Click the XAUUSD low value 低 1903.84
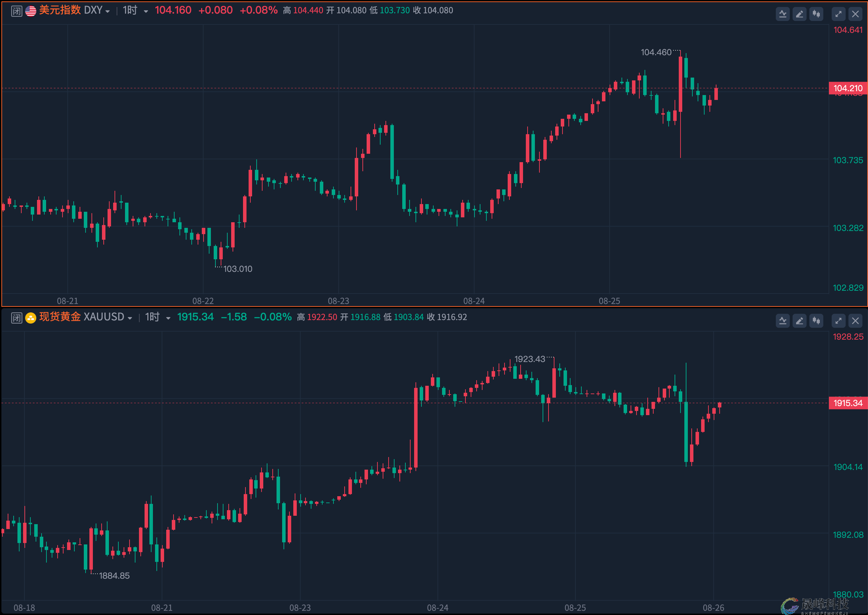Viewport: 868px width, 615px height. tap(403, 317)
